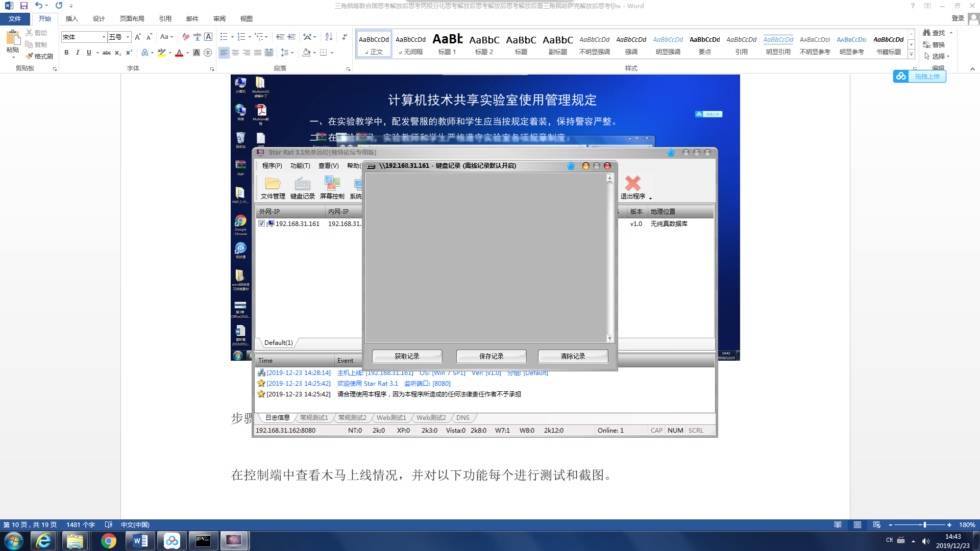Apply the 标题 1 heading style
This screenshot has width=980, height=551.
pos(447,44)
